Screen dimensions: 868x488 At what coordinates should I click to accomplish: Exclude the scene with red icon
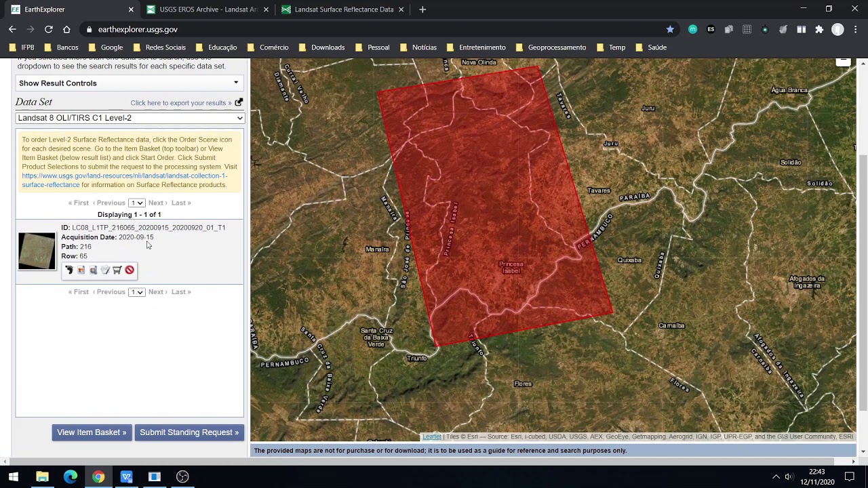[x=130, y=270]
